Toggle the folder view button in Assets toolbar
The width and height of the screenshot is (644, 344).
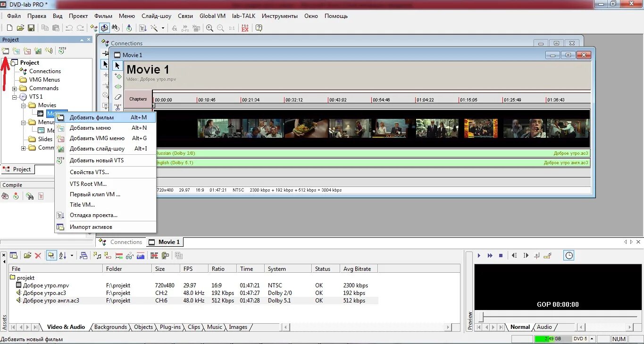coord(50,255)
